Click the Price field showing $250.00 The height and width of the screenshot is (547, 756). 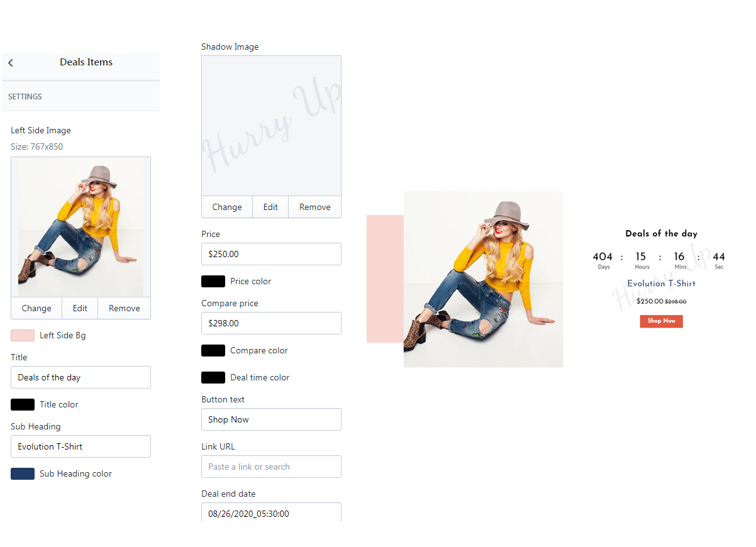click(x=271, y=254)
